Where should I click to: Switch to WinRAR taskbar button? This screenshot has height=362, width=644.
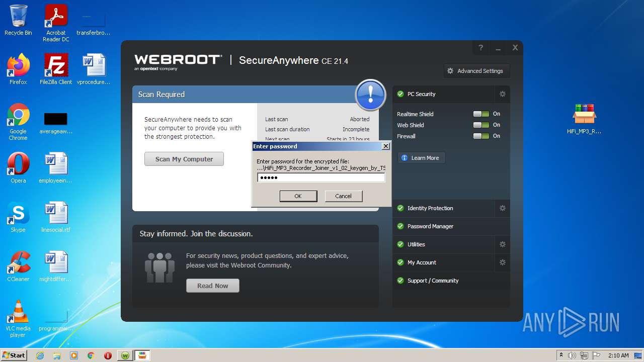click(x=142, y=355)
